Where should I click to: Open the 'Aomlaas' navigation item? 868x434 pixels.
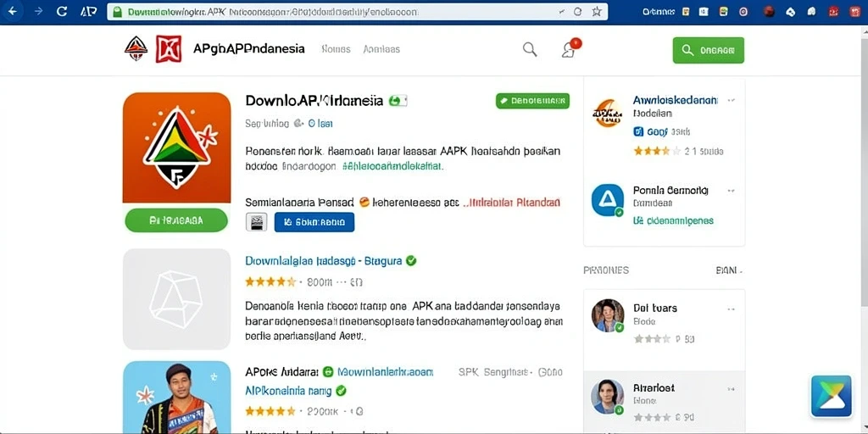point(381,48)
